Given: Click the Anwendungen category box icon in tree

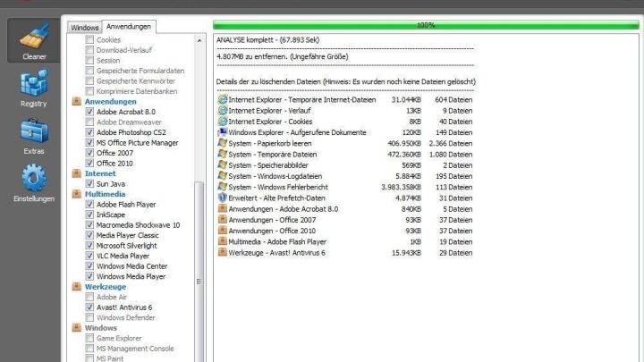Looking at the screenshot, I should coord(76,101).
